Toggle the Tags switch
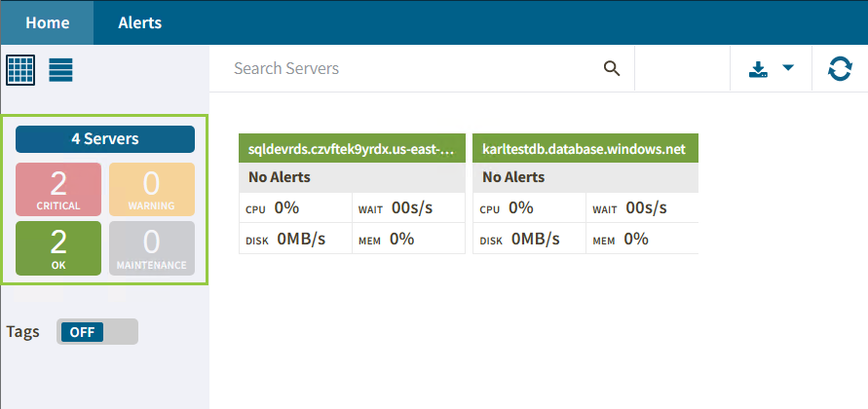The width and height of the screenshot is (868, 409). tap(97, 331)
